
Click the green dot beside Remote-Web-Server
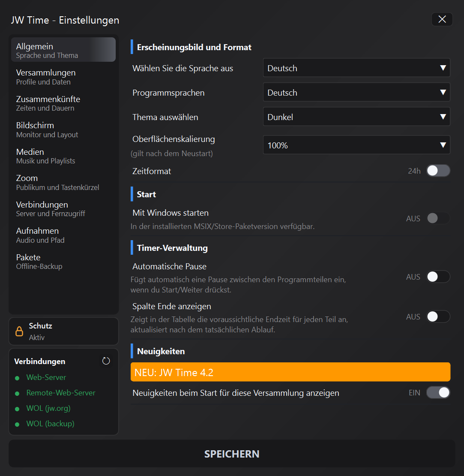17,393
